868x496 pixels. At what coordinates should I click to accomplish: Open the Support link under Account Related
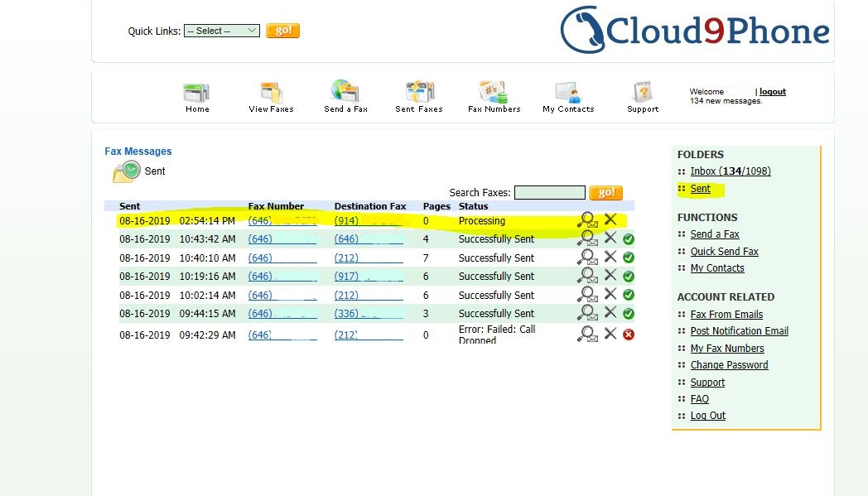(707, 382)
